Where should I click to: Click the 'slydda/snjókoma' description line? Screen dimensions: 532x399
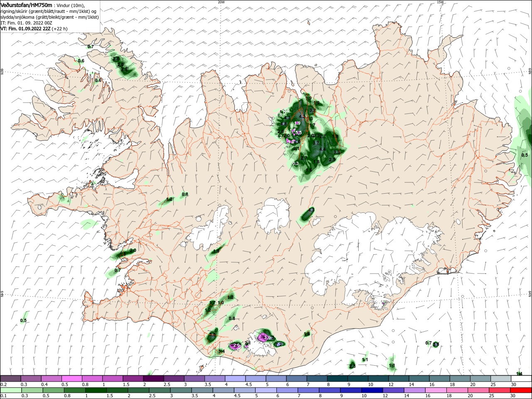coord(49,17)
